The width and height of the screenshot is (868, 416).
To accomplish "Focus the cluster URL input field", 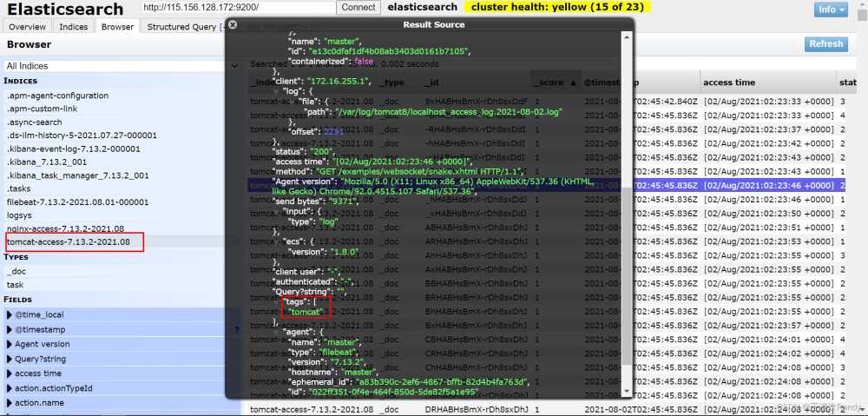I will [x=238, y=8].
